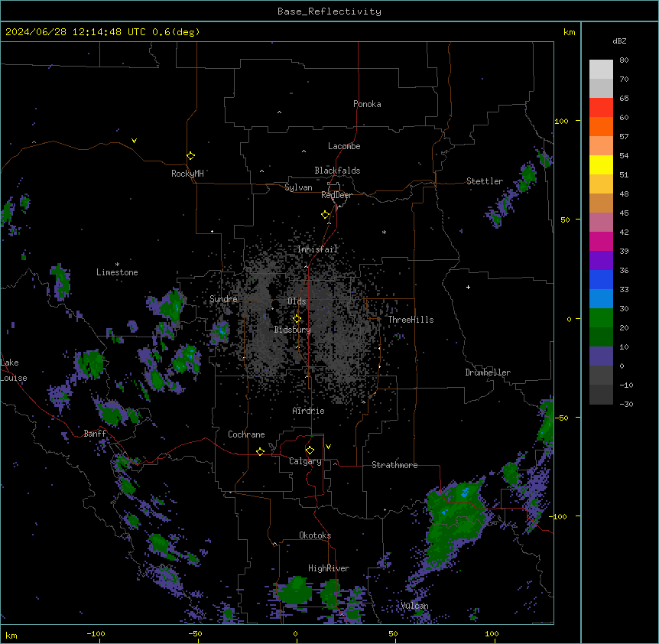
Task: Select the topmost white swatch near 80 dBZ
Action: [x=601, y=70]
